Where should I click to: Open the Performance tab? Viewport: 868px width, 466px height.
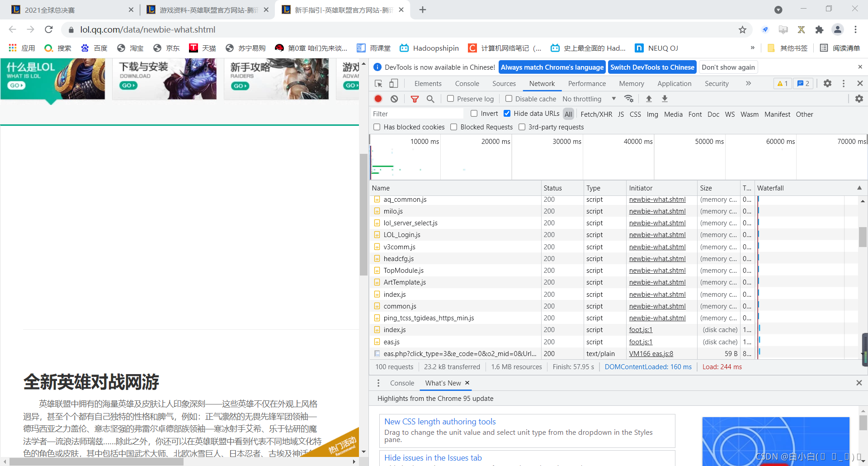pyautogui.click(x=587, y=83)
